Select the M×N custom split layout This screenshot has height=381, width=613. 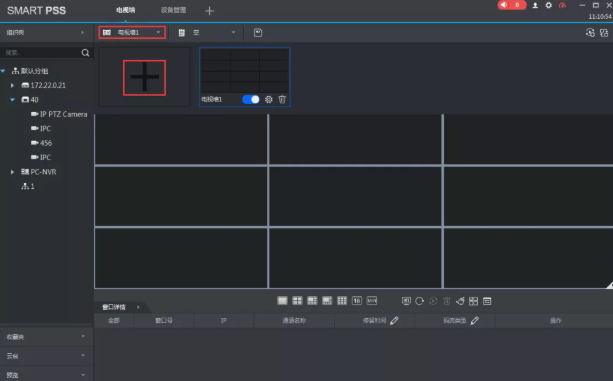372,301
